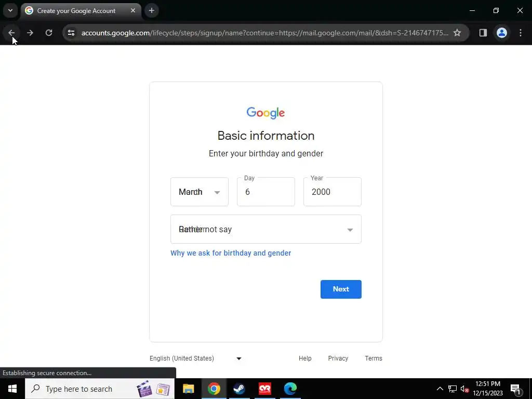Open the Terms link

point(374,358)
